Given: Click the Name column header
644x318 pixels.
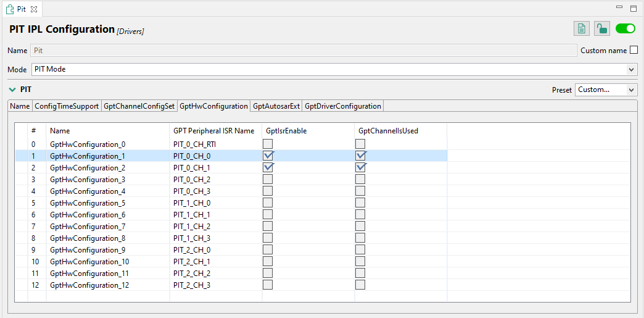Looking at the screenshot, I should click(x=107, y=131).
